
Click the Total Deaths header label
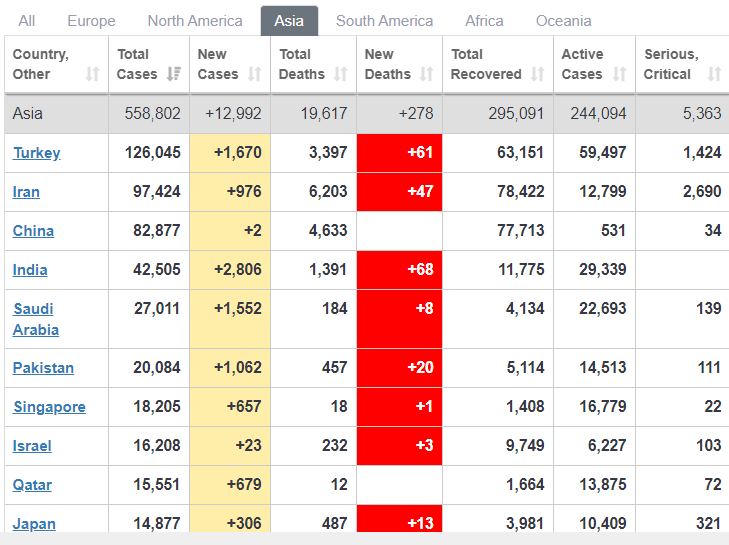(301, 64)
